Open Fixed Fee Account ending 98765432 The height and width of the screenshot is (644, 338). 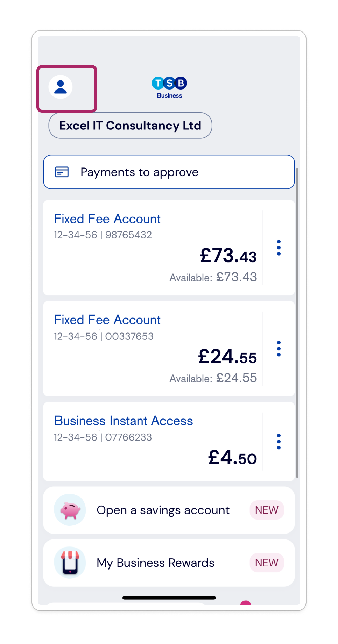point(153,248)
